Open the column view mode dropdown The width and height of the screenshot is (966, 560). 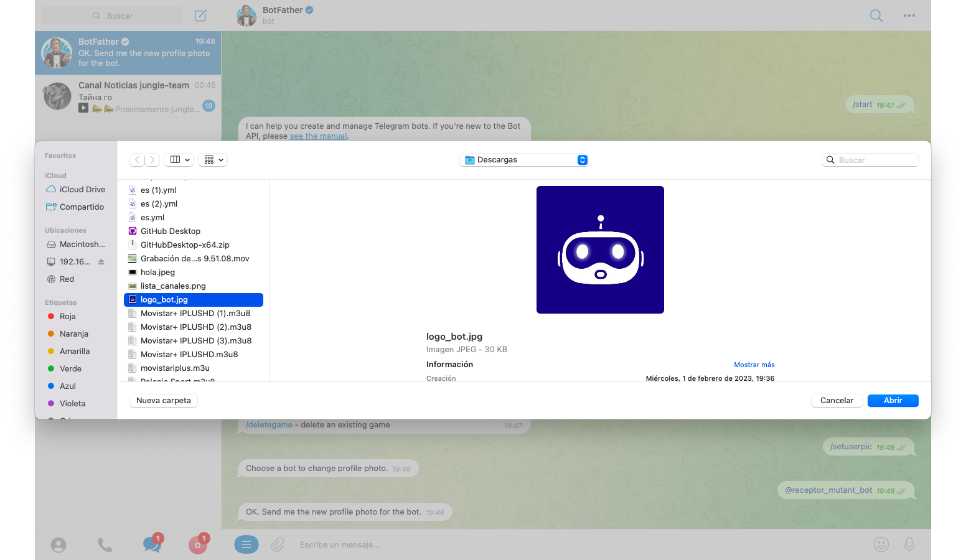[179, 160]
